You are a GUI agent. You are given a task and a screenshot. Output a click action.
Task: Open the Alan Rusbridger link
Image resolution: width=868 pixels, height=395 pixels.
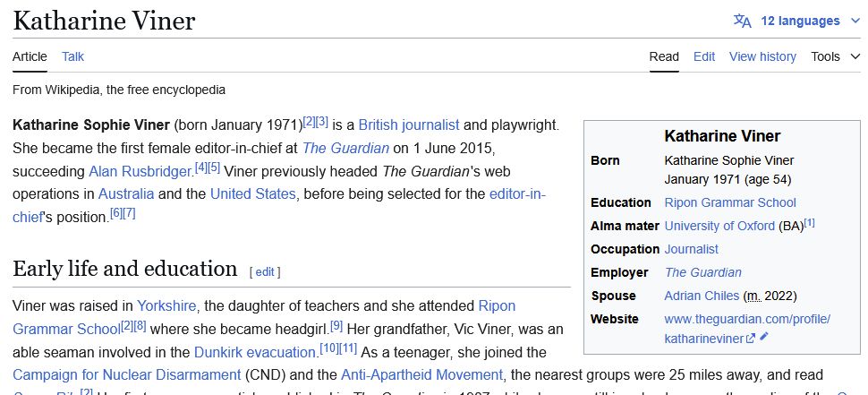tap(140, 172)
